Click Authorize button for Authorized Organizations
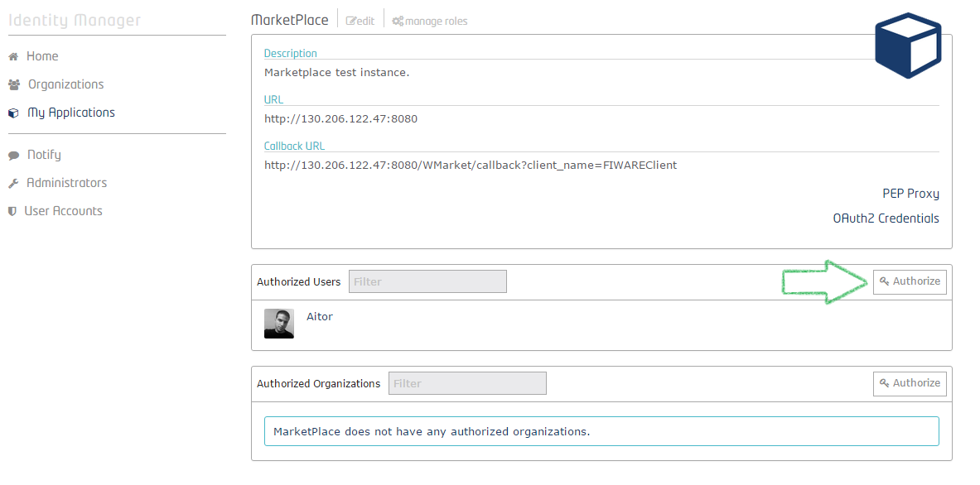Image resolution: width=980 pixels, height=485 pixels. [x=910, y=383]
